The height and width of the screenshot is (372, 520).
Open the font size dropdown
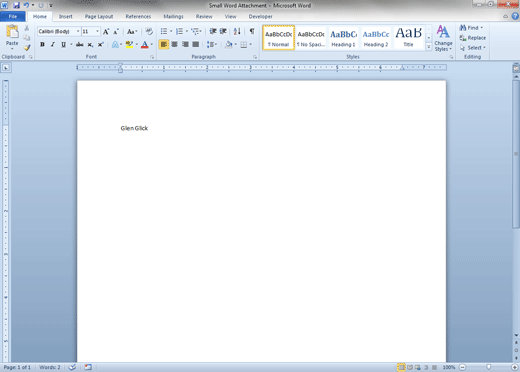click(91, 31)
